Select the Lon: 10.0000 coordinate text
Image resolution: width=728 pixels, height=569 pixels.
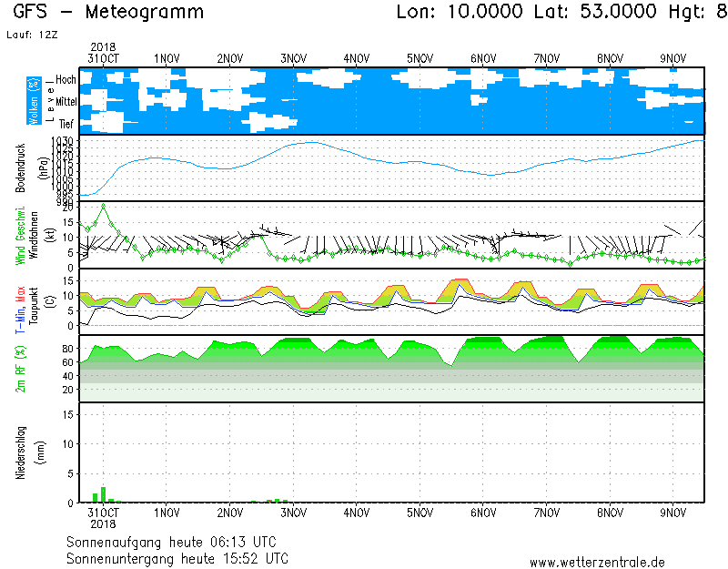coord(460,13)
